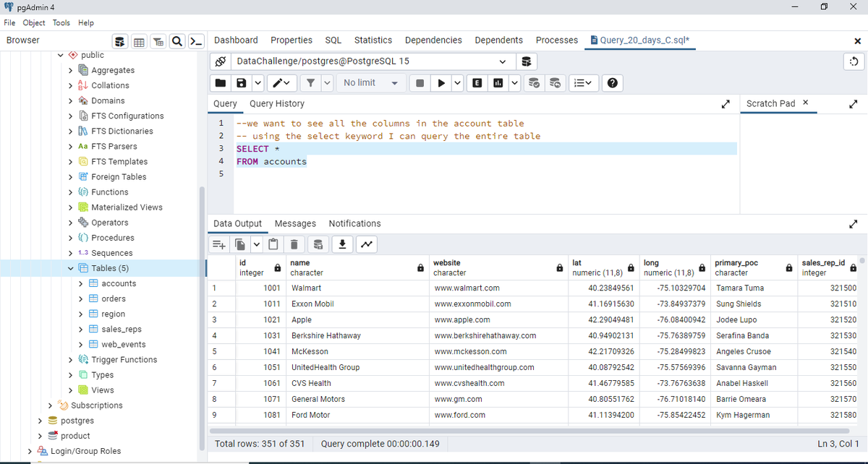The width and height of the screenshot is (868, 464).
Task: Click the Paste clipboard icon
Action: point(273,245)
